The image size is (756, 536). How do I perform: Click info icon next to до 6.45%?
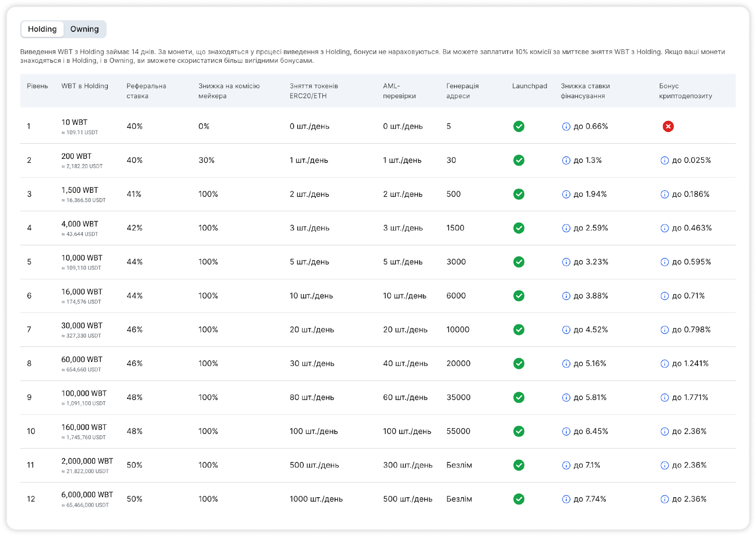tap(566, 432)
